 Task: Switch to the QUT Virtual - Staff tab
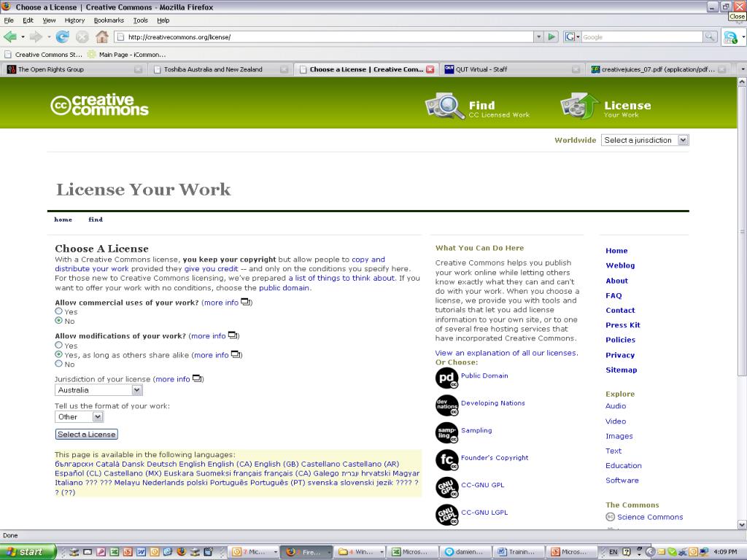click(x=511, y=69)
